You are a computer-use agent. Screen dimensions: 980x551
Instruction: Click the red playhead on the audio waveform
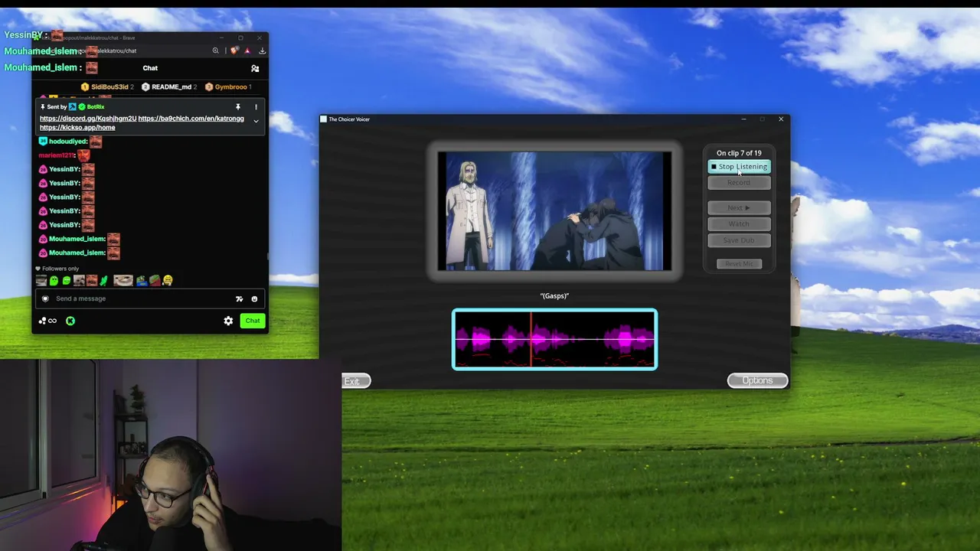coord(531,339)
